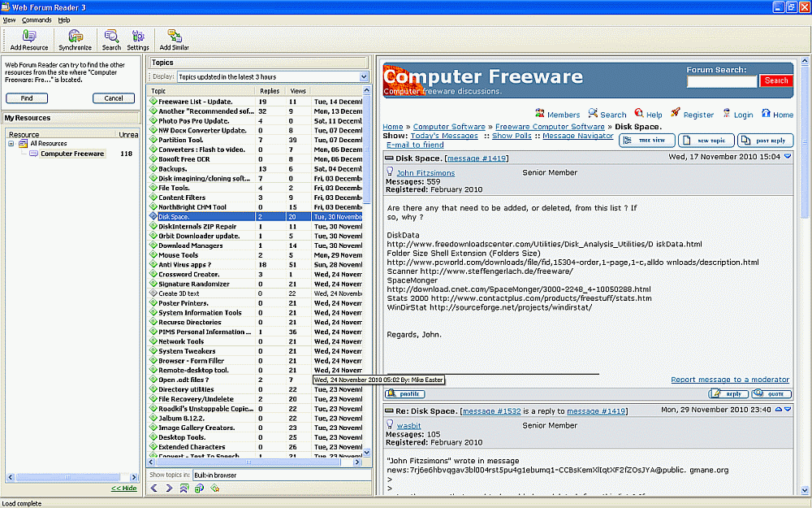Click the Forum Search input field
812x508 pixels.
(x=722, y=81)
